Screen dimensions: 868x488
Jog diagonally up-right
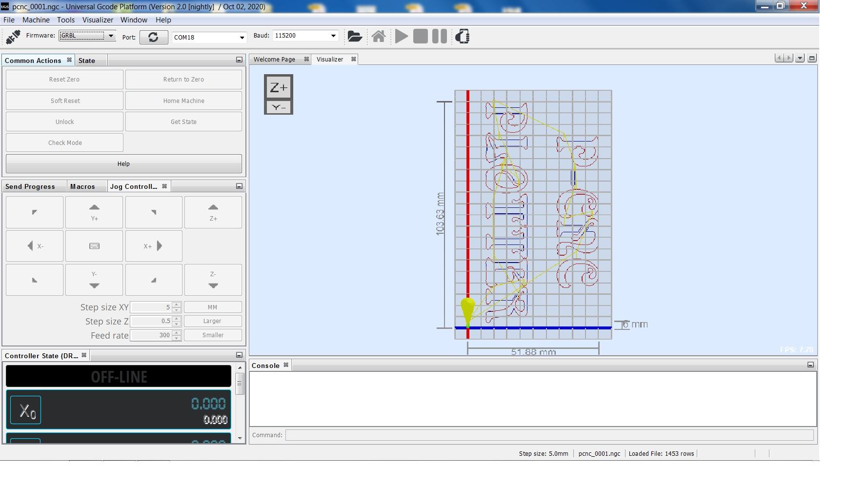154,212
